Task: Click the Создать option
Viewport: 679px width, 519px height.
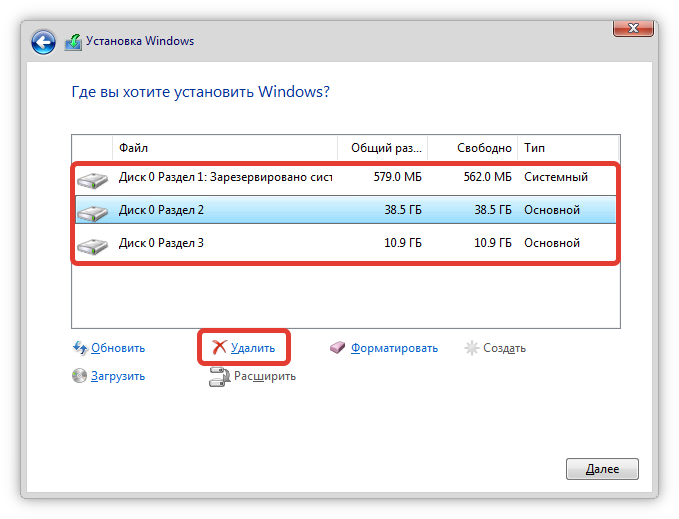Action: tap(504, 348)
